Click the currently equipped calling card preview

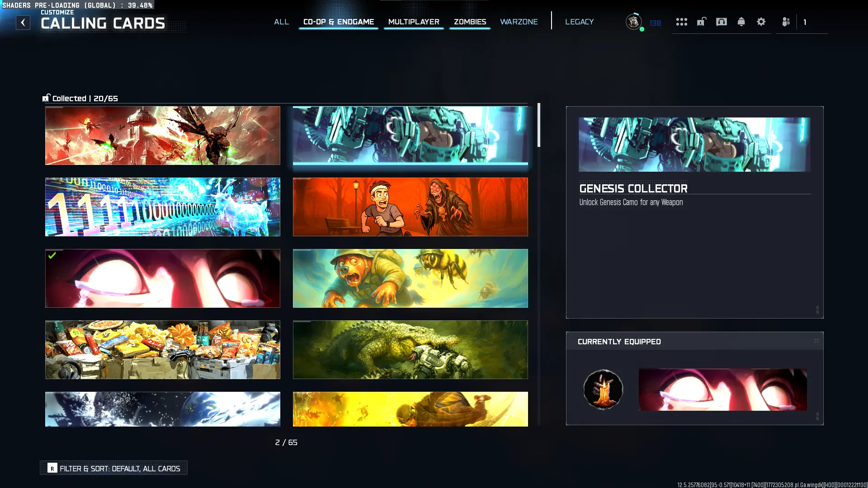(x=722, y=389)
